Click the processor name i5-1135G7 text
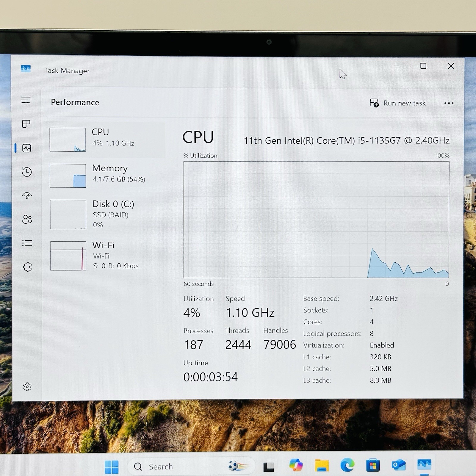This screenshot has height=476, width=476. 347,140
